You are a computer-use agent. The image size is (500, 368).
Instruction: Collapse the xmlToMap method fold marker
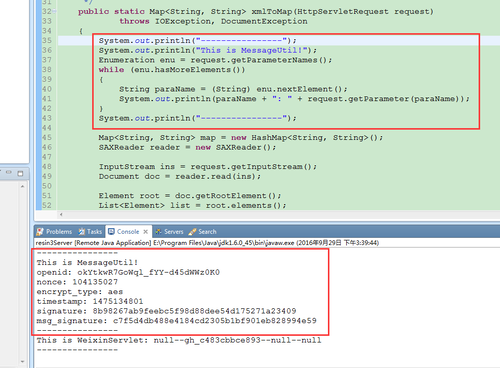(55, 11)
